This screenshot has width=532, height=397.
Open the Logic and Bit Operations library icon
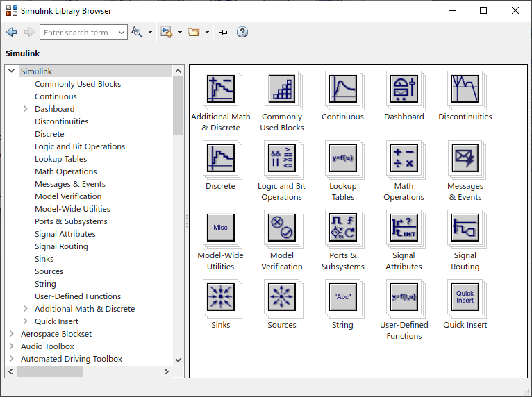(x=281, y=158)
